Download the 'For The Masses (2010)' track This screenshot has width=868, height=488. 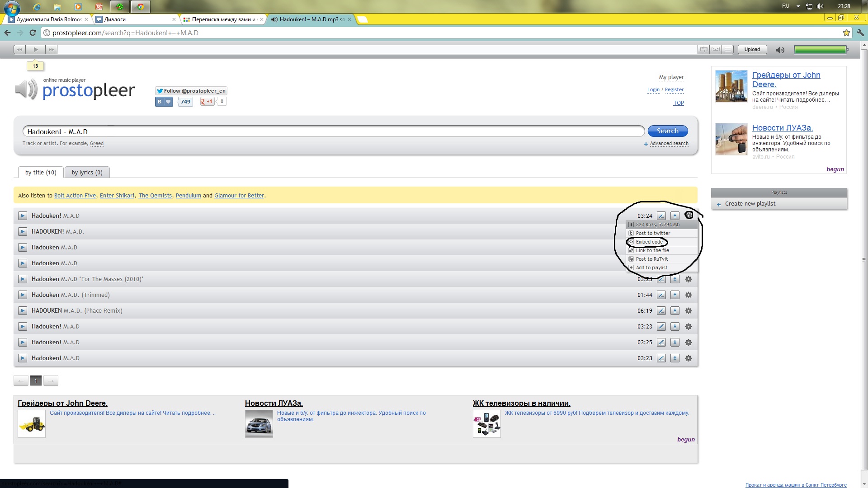(x=675, y=279)
